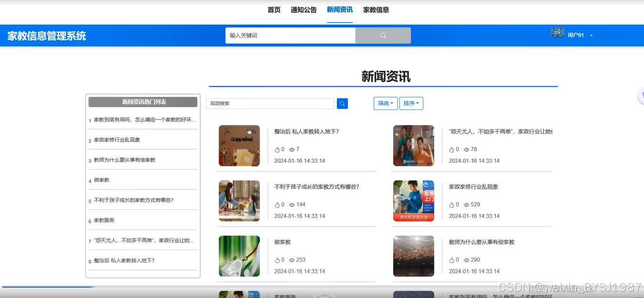644x298 pixels.
Task: Click view-count eye icon showing 7
Action: click(292, 150)
